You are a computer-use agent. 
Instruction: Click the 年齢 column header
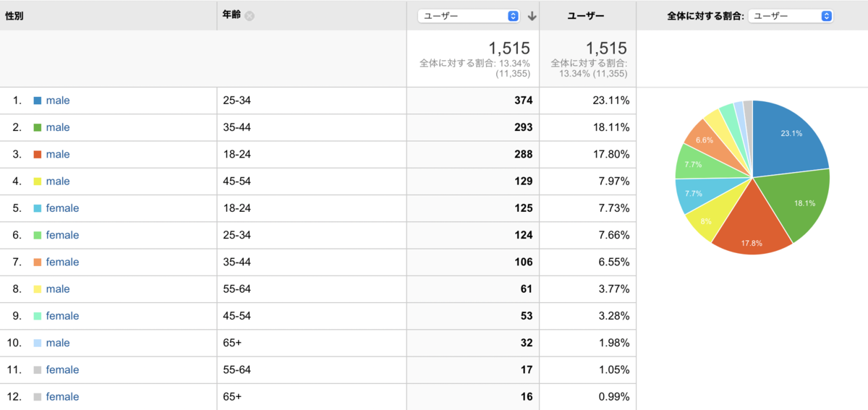click(x=231, y=15)
